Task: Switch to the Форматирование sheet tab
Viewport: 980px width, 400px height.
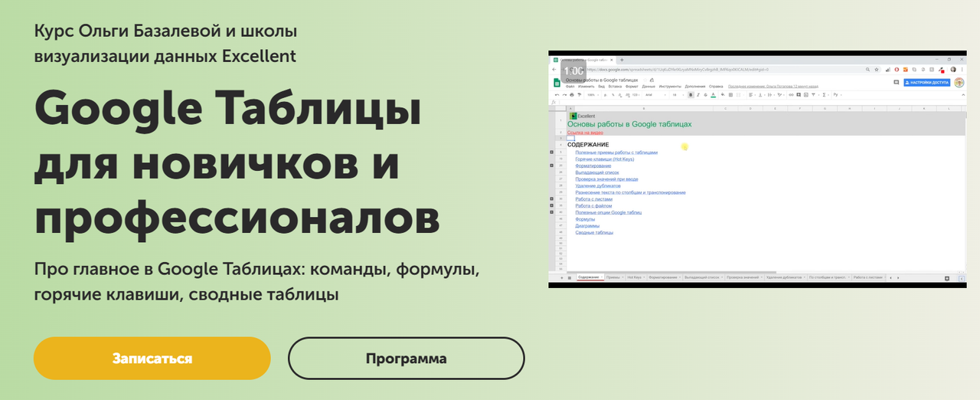Action: [x=665, y=277]
